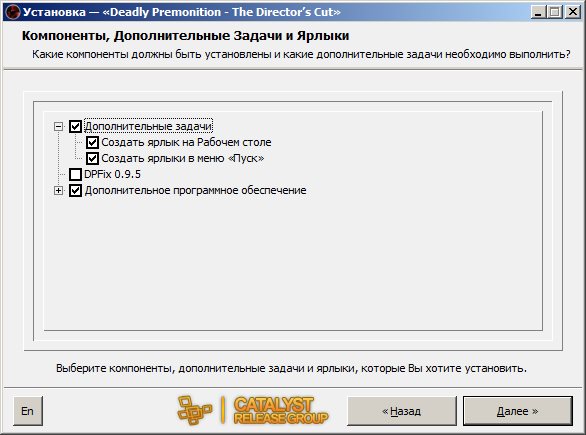This screenshot has width=586, height=435.
Task: Select Дополнительное программное обеспечение label
Action: 195,191
